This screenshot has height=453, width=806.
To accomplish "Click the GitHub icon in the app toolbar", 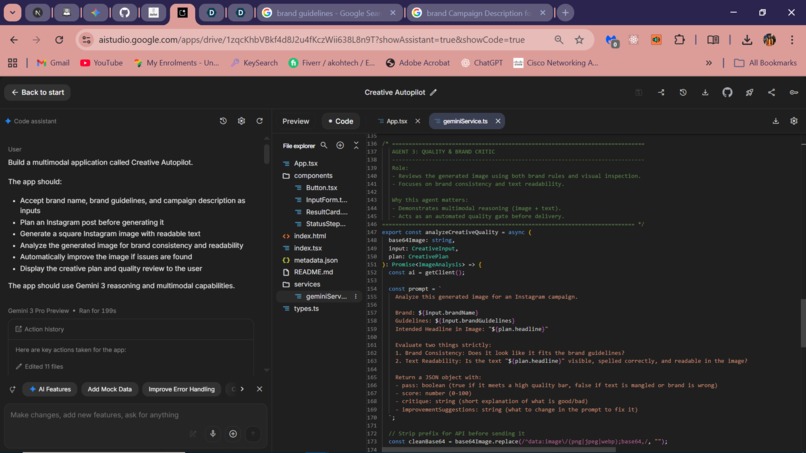I will pyautogui.click(x=727, y=93).
